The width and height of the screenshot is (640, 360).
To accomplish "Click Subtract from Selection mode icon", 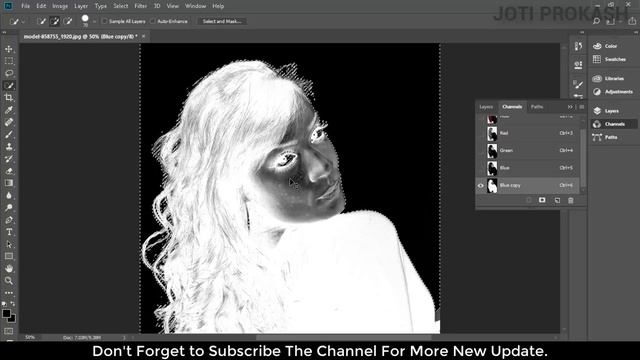I will click(68, 21).
